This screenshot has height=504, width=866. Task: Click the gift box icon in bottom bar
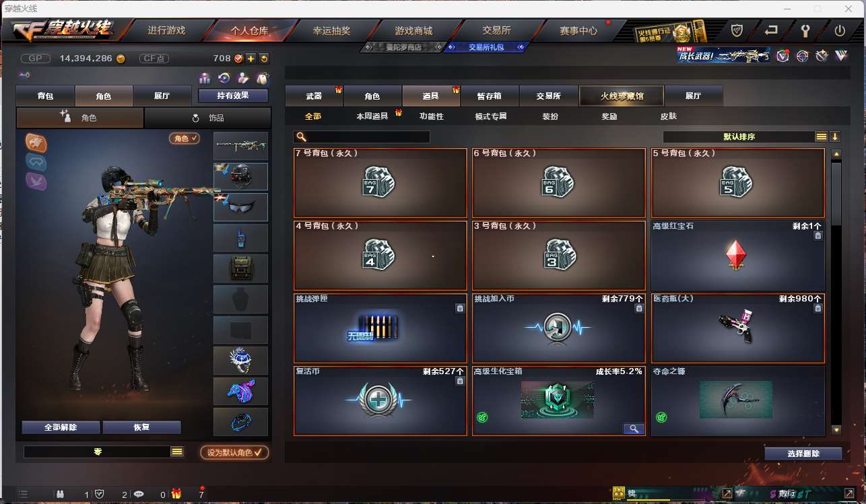tap(176, 494)
